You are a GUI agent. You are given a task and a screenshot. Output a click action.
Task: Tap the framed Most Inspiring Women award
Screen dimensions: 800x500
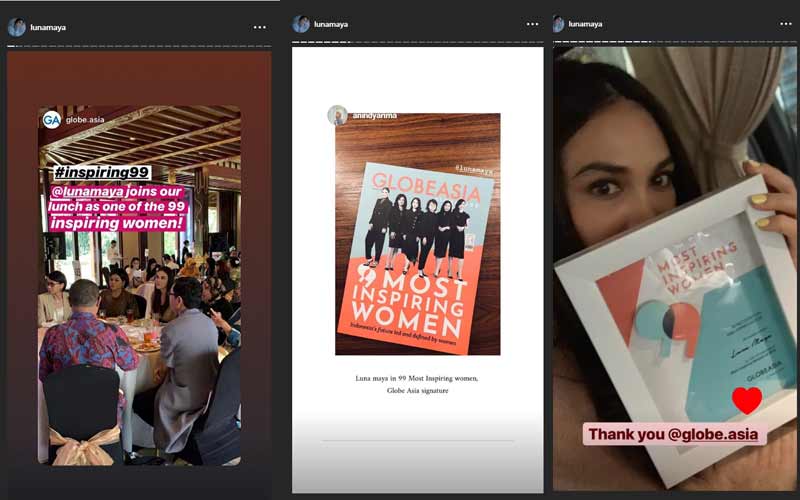[x=676, y=332]
